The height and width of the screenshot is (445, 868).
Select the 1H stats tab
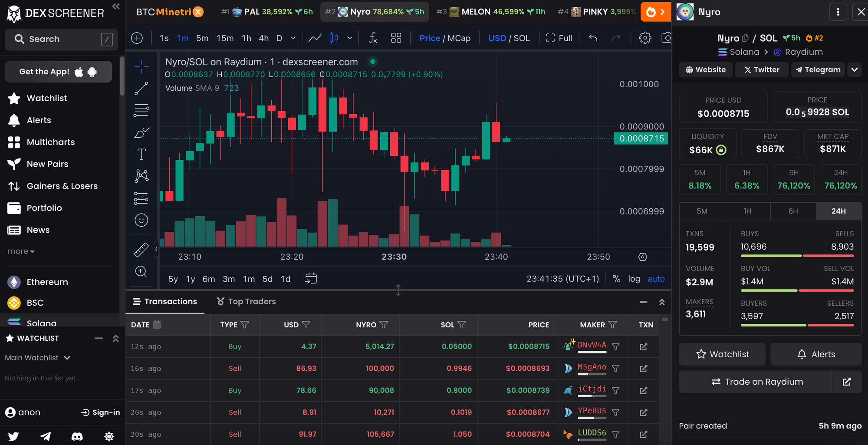pyautogui.click(x=747, y=211)
